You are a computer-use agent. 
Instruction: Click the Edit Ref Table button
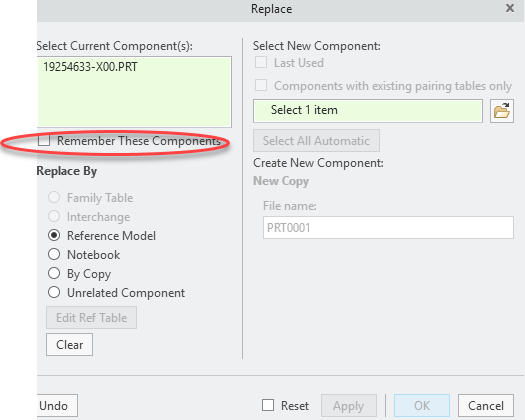click(91, 318)
